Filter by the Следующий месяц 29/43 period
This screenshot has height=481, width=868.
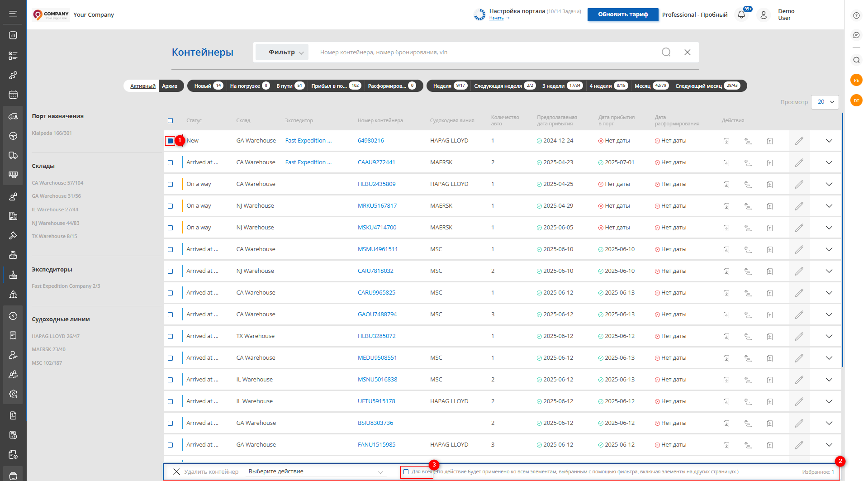tap(708, 86)
